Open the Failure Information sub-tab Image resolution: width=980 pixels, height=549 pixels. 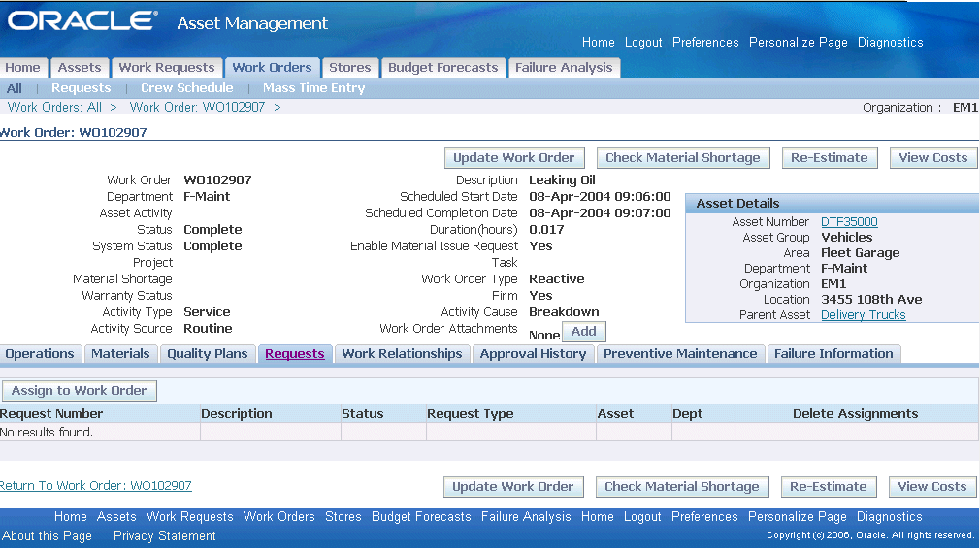click(x=833, y=353)
